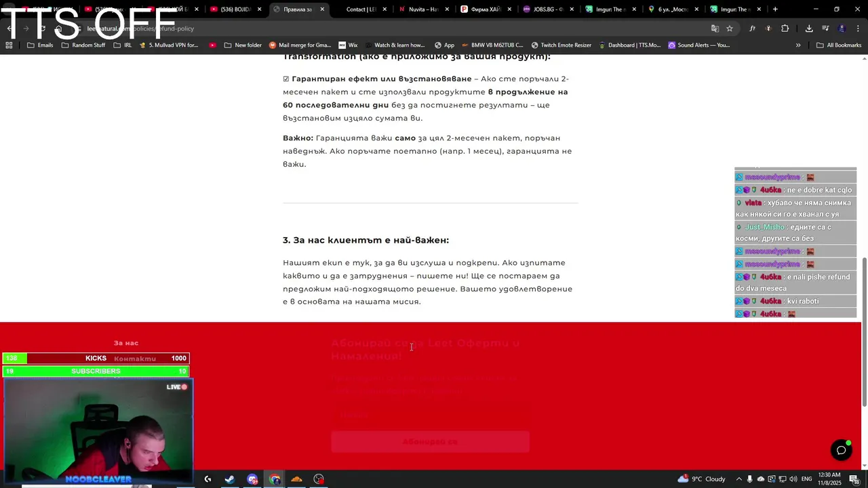Open the Cloudflare taskbar icon
This screenshot has height=488, width=868.
coord(296,479)
